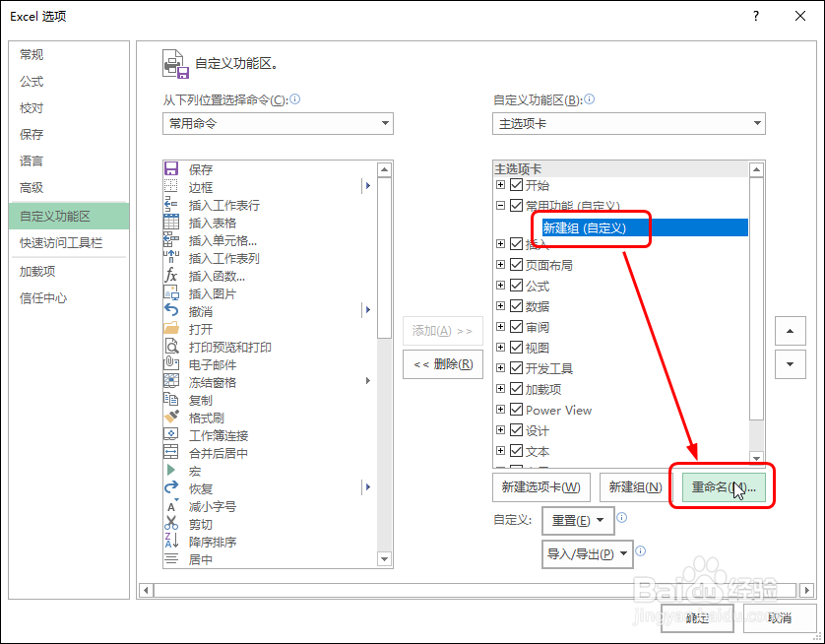Click the Merge & Center (合并后居中) icon
Viewport: 825px width, 644px height.
tap(171, 453)
